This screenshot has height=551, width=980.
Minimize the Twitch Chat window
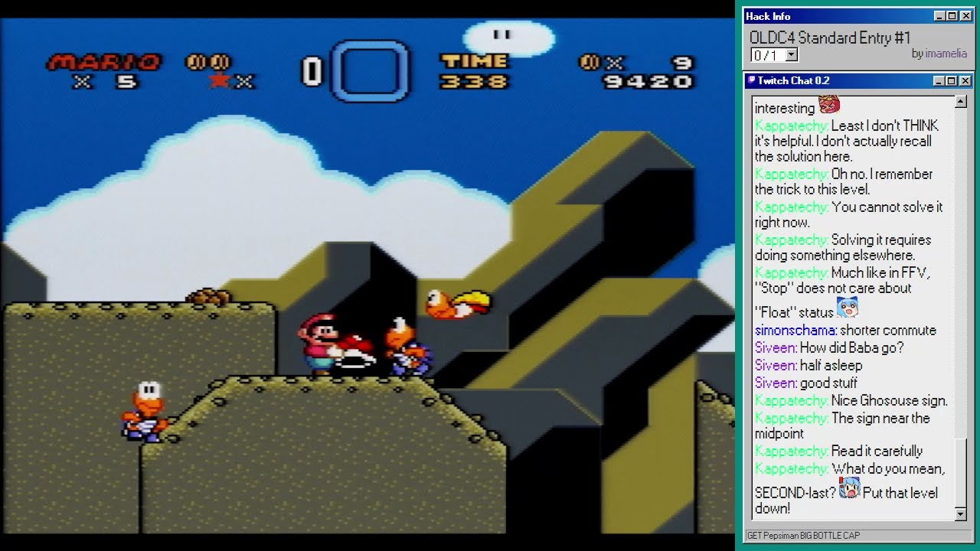939,80
